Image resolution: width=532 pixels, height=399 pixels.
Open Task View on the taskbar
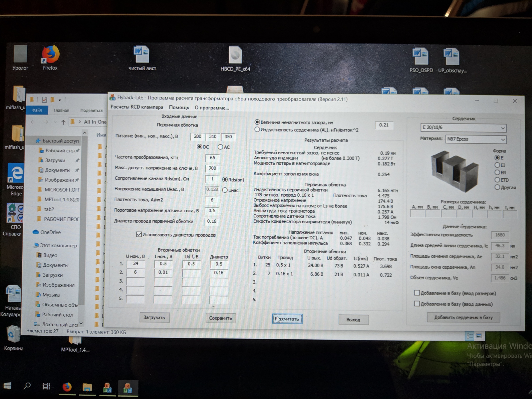(46, 387)
